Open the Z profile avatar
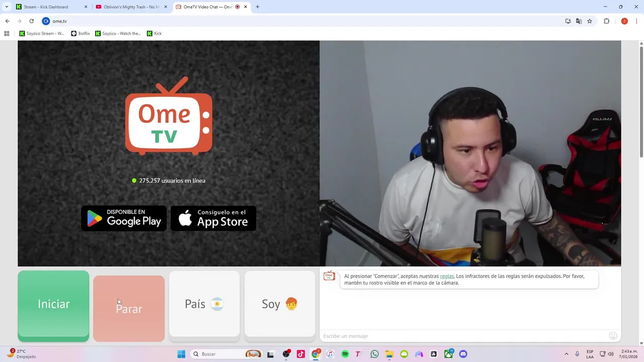 (624, 21)
